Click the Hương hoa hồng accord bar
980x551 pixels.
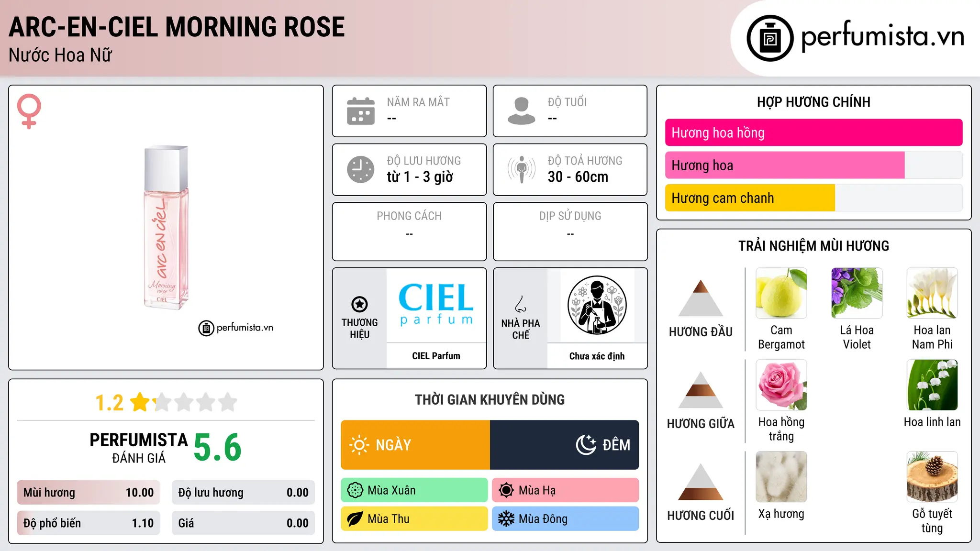(813, 132)
